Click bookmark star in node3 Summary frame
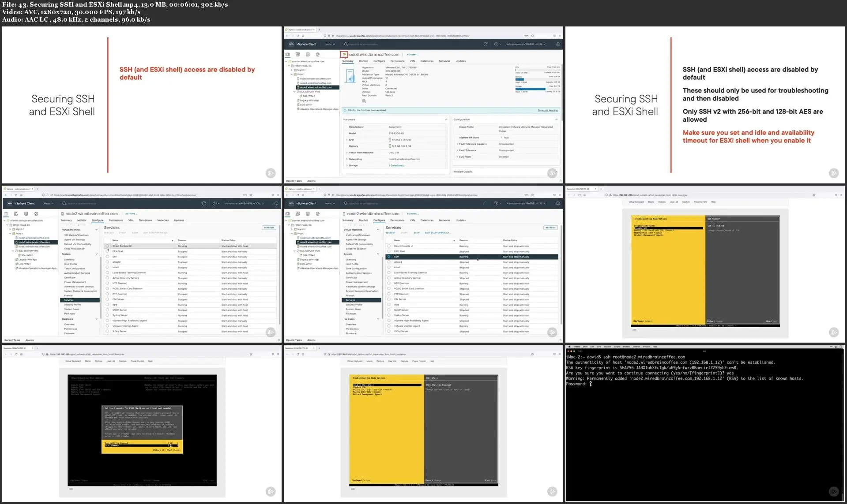The image size is (847, 504). point(533,36)
